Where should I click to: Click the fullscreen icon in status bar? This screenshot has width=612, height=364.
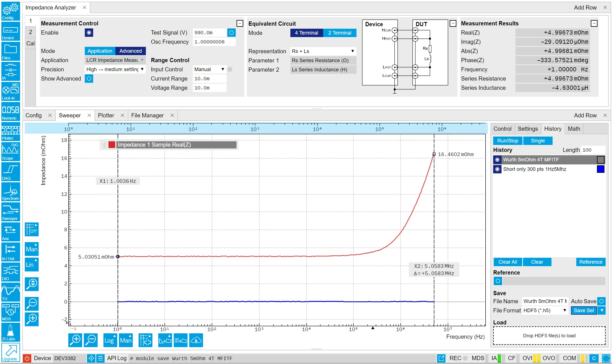(x=606, y=358)
